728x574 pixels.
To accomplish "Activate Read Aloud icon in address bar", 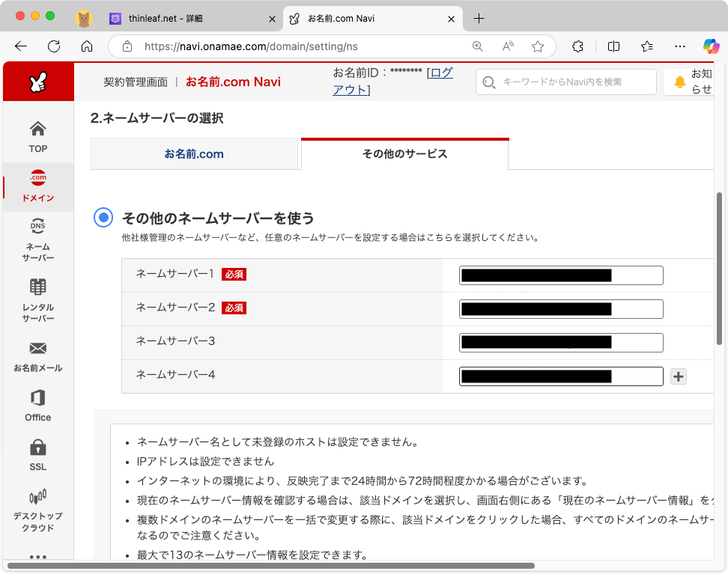I will point(508,46).
